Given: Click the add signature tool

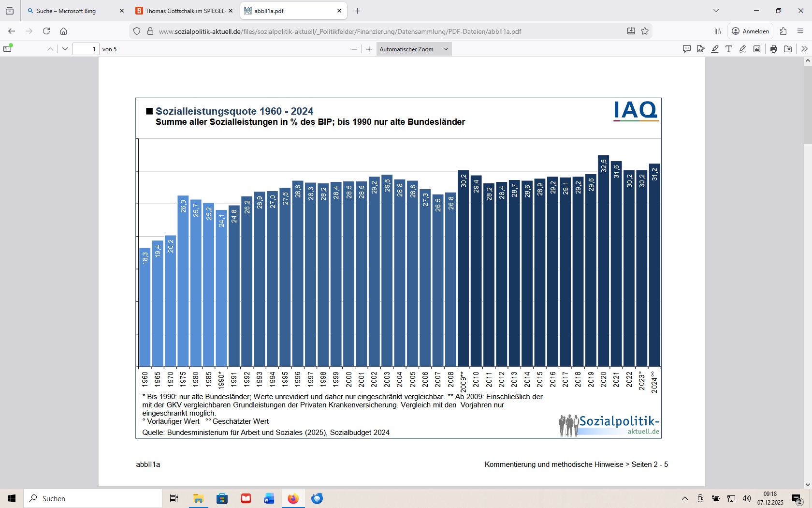Looking at the screenshot, I should point(700,49).
